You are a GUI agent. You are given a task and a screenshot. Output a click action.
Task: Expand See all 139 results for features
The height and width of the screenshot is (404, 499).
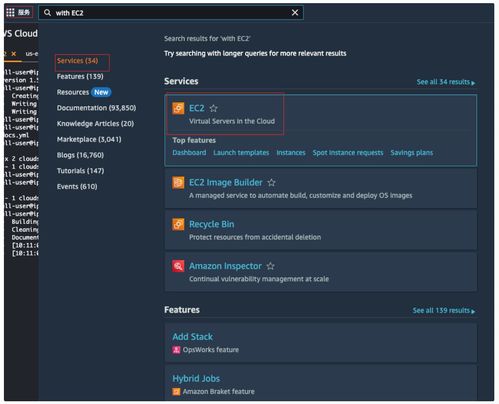(x=444, y=311)
